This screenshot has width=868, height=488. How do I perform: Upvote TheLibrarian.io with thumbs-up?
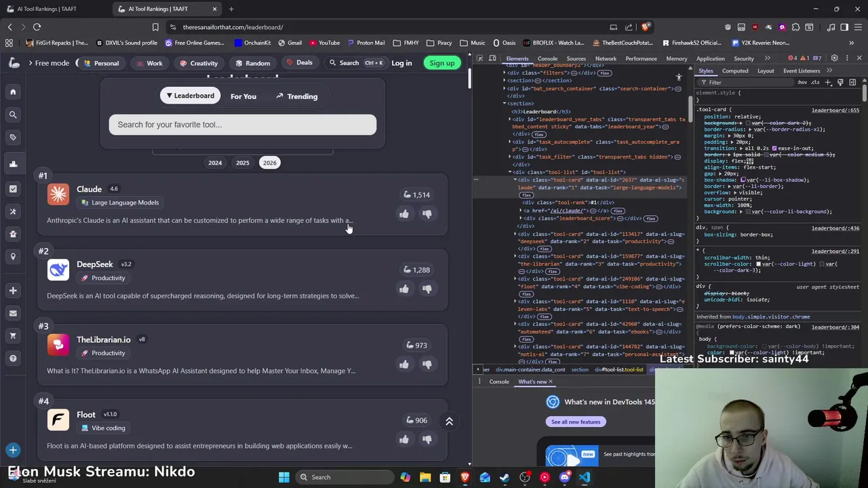point(404,364)
